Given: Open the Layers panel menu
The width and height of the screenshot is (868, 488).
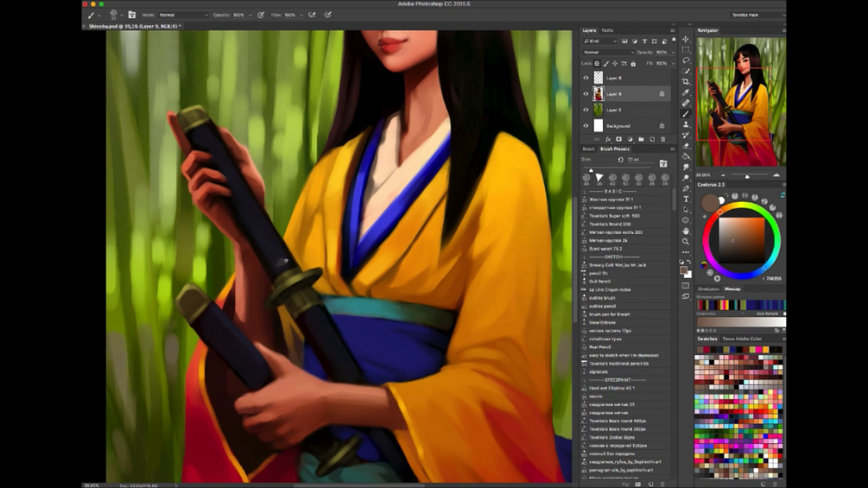Looking at the screenshot, I should [x=673, y=30].
